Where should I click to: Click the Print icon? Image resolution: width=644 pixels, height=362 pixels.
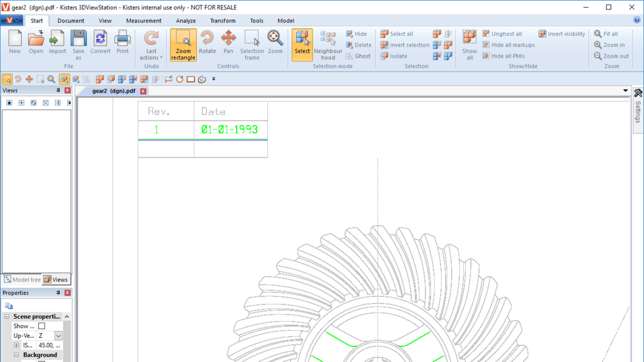click(123, 42)
